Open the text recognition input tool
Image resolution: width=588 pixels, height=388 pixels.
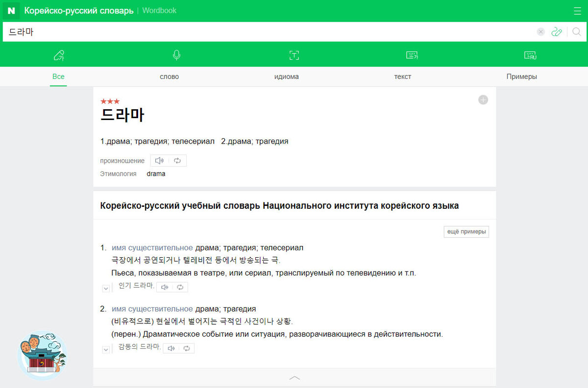(x=294, y=55)
